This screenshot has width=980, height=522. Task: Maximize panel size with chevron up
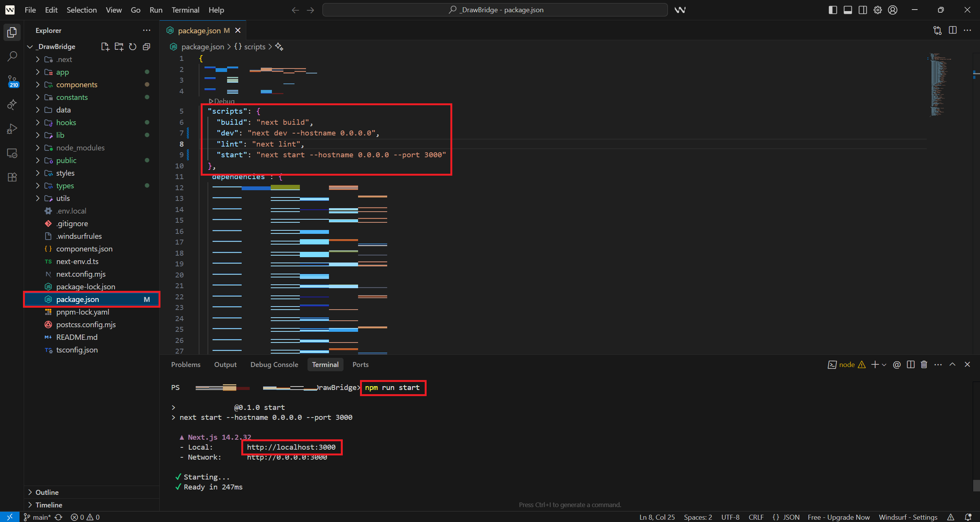[x=952, y=364]
